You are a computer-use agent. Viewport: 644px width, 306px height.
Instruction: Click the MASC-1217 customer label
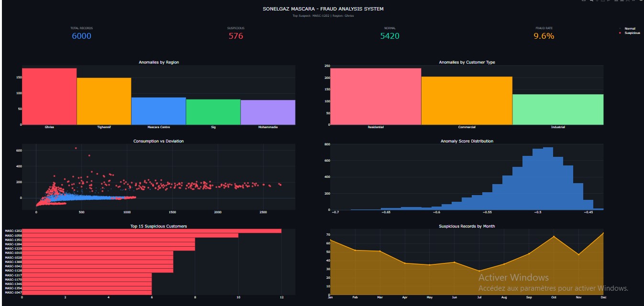pyautogui.click(x=13, y=275)
